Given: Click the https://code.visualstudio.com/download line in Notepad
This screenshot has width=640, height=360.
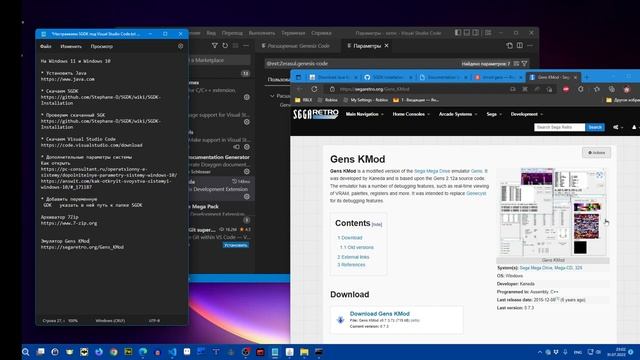Looking at the screenshot, I should click(x=91, y=145).
